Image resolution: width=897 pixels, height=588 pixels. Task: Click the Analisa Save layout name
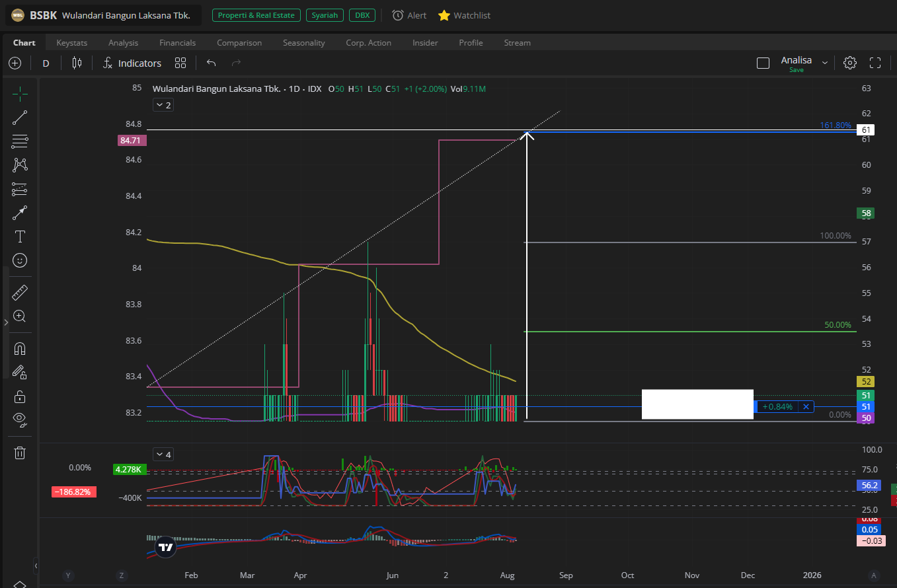[x=797, y=63]
